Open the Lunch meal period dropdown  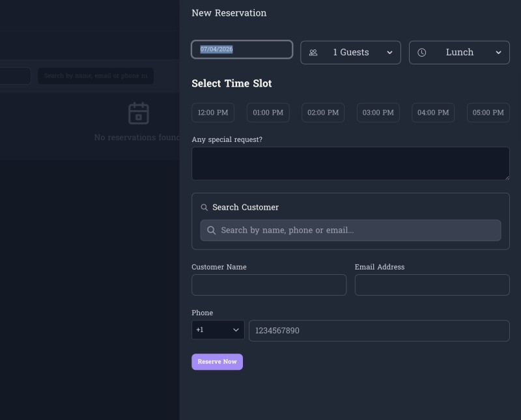click(459, 53)
